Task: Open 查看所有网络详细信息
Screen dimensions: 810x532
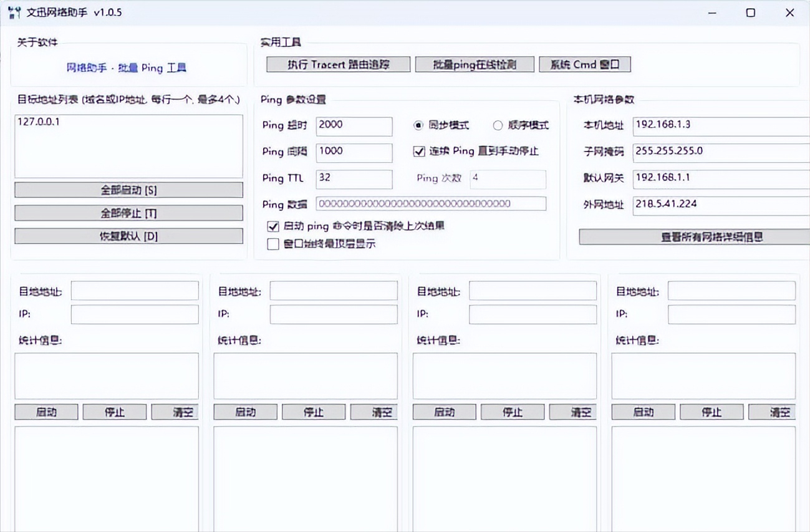Action: 694,237
